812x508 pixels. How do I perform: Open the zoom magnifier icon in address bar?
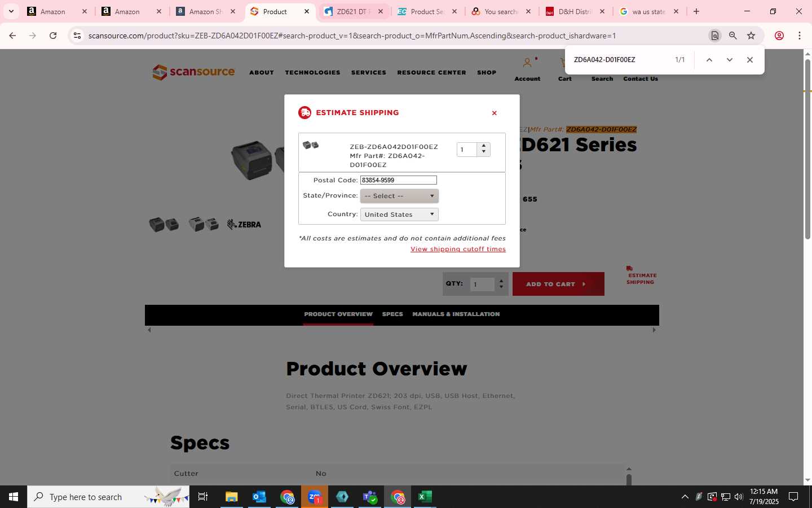tap(733, 36)
